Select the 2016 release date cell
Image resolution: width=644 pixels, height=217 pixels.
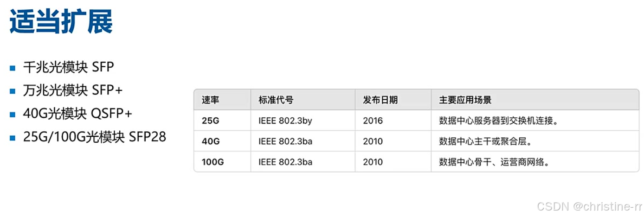pyautogui.click(x=373, y=121)
